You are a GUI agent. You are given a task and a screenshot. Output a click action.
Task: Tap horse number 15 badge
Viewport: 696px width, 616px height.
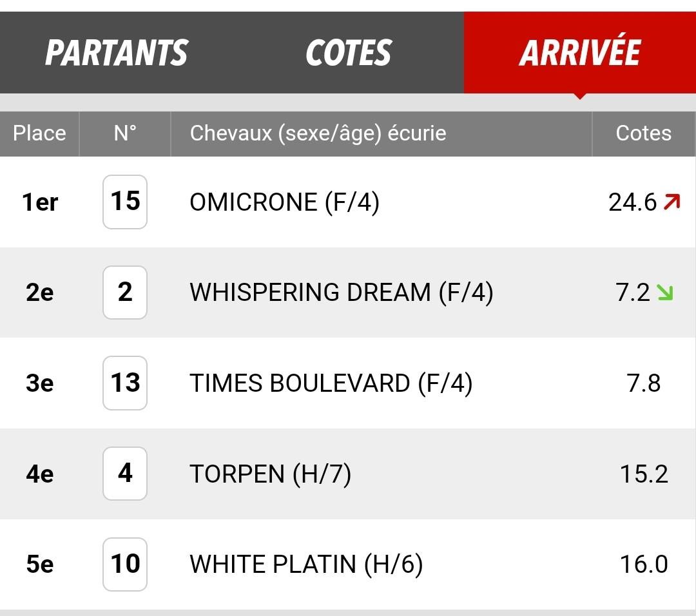point(125,202)
